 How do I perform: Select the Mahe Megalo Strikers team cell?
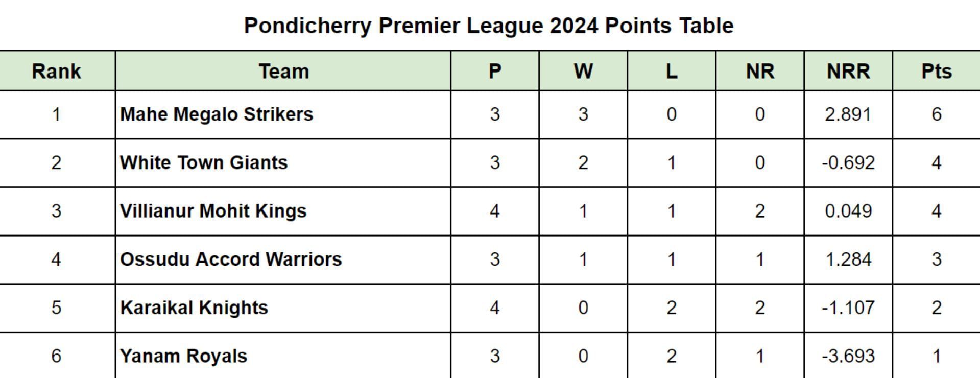tap(217, 114)
